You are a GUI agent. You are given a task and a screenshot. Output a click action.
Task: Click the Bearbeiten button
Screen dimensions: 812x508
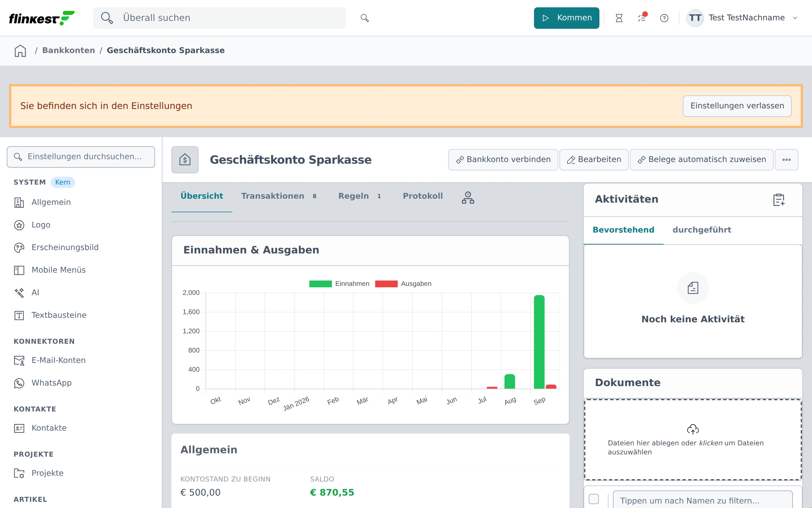coord(594,159)
